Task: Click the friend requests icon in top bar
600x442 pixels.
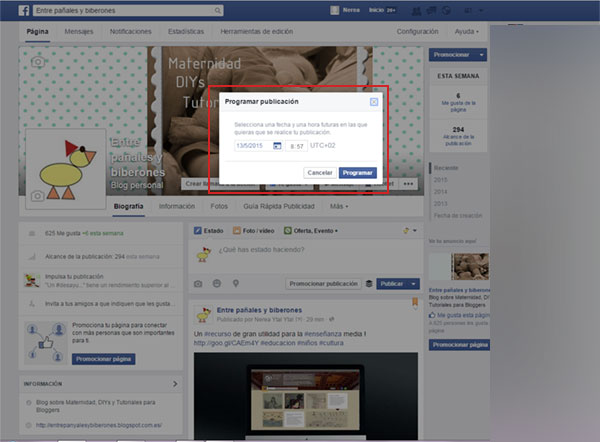Action: point(416,11)
